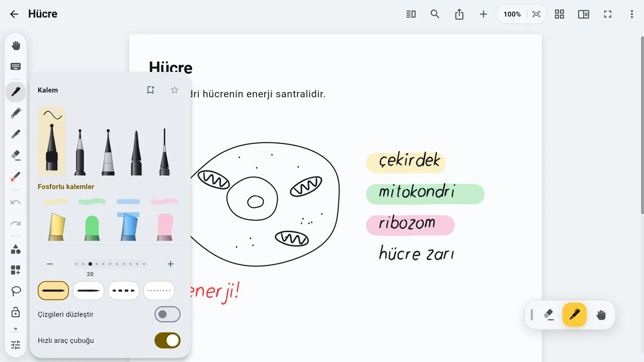The width and height of the screenshot is (644, 362).
Task: Enter fullscreen mode
Action: (x=608, y=14)
